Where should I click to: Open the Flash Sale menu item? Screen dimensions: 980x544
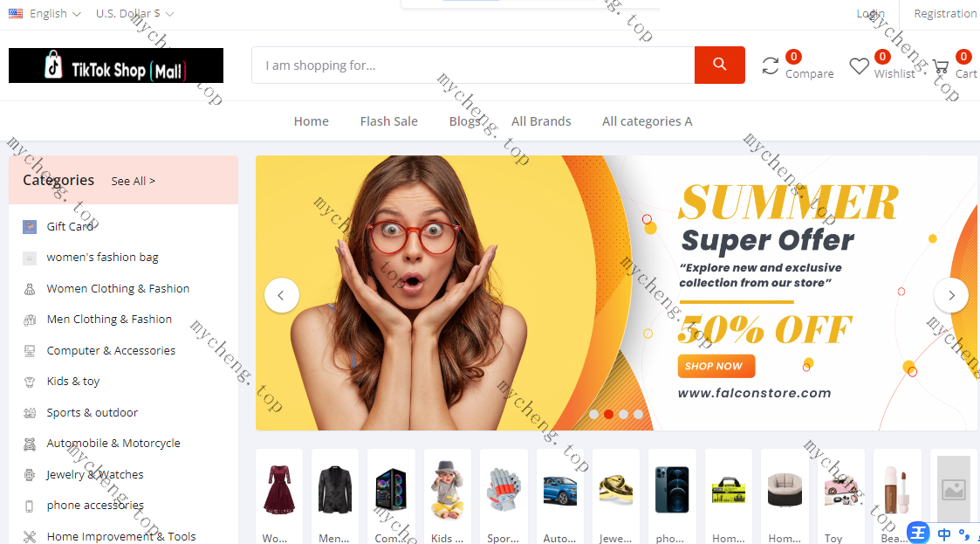coord(388,121)
